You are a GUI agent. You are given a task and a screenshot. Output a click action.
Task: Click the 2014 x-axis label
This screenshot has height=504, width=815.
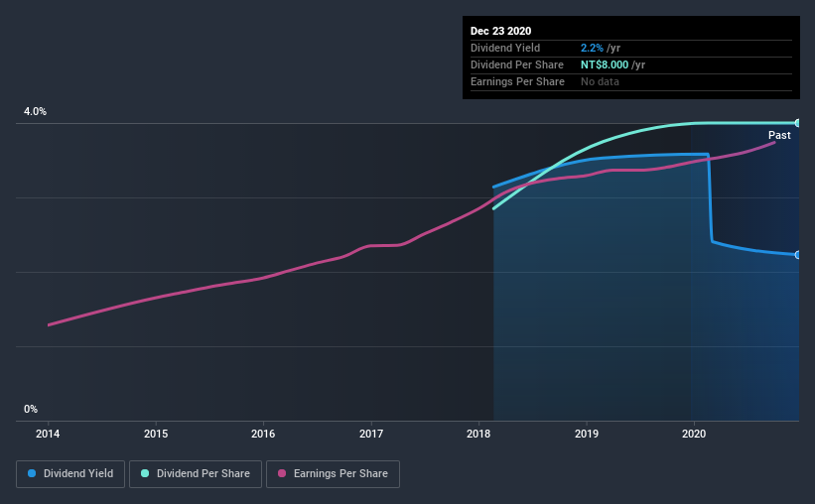(x=48, y=434)
